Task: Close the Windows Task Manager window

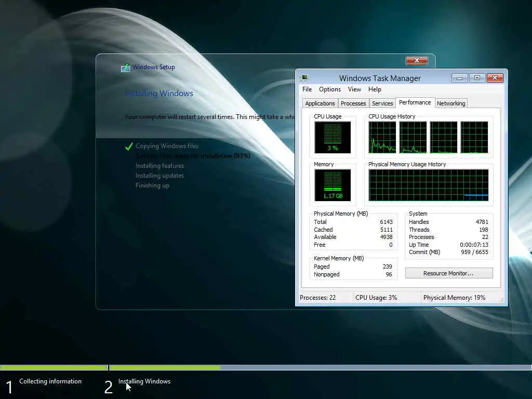Action: point(495,78)
